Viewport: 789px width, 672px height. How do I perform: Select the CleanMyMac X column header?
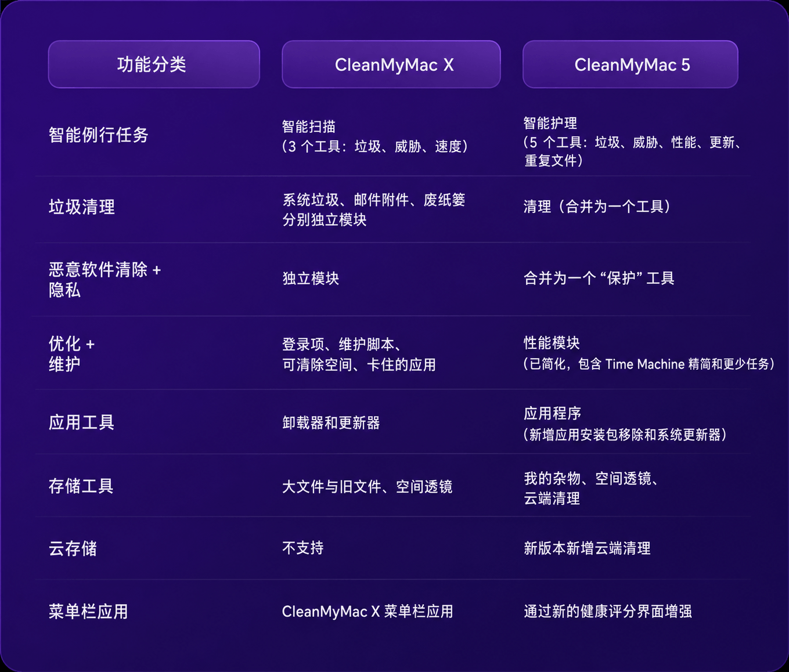coord(391,64)
